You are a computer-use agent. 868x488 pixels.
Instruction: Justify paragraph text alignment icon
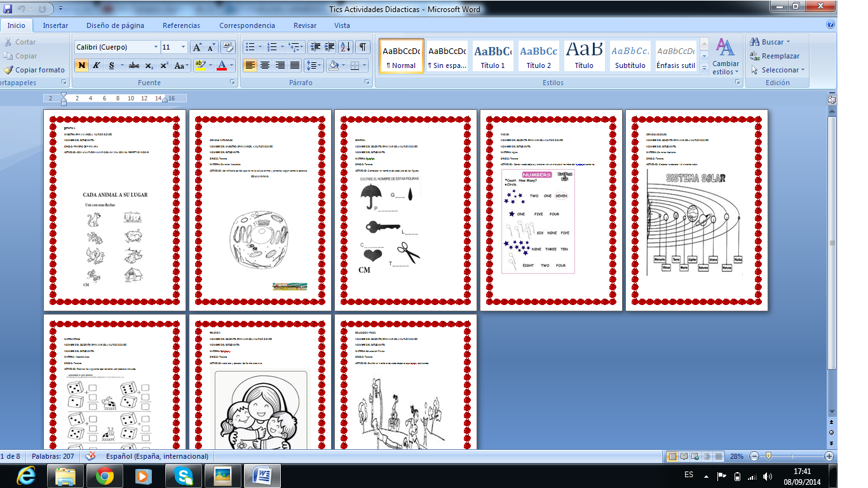coord(295,65)
